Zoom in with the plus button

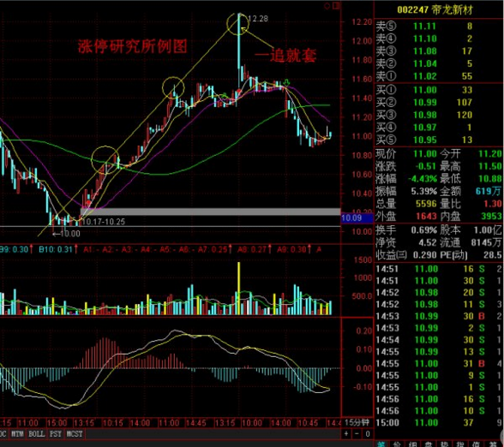(346, 434)
